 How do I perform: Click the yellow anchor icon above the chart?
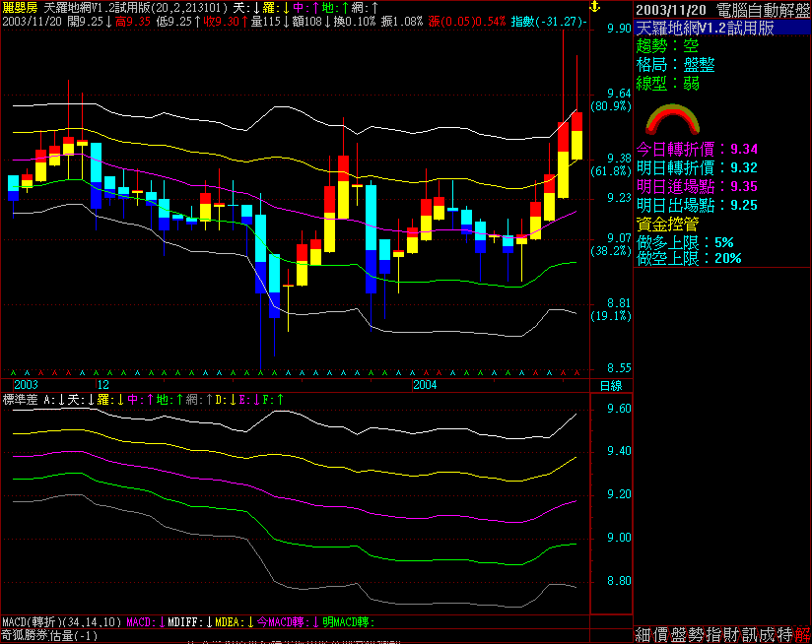coord(593,7)
